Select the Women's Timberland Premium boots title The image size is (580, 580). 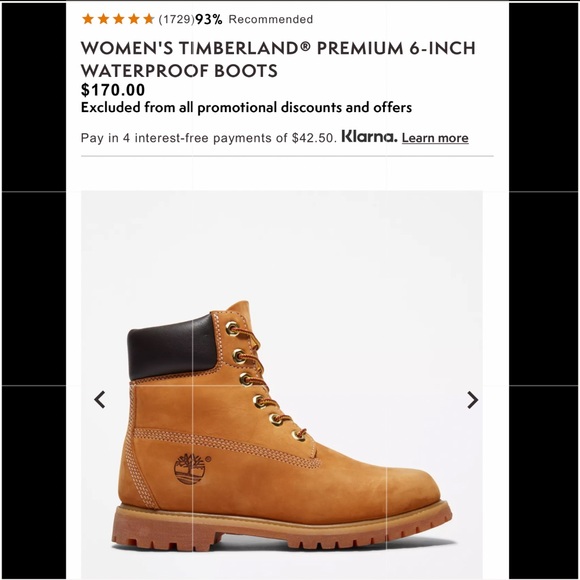278,59
